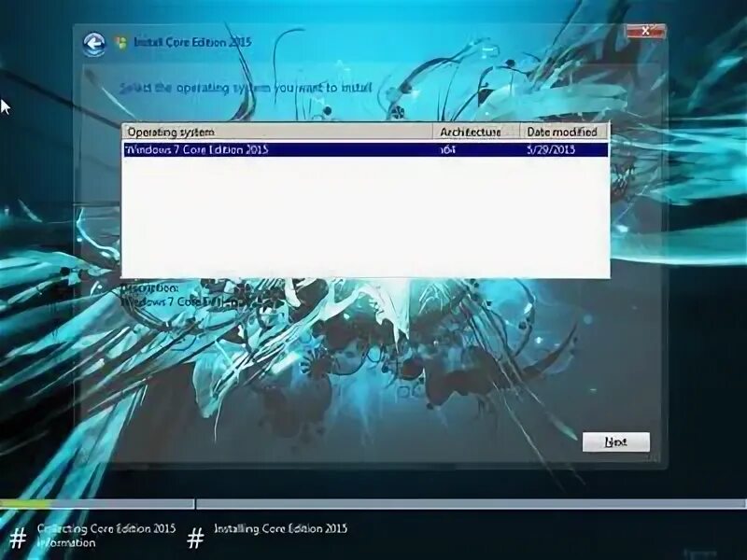
Task: Click the 'Select the operating system' heading
Action: [x=246, y=88]
